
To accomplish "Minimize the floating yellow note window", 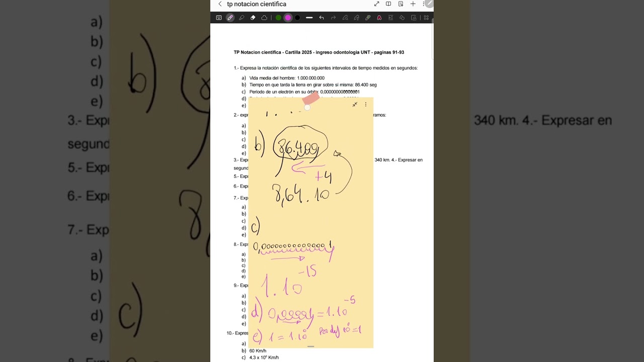I will 355,105.
